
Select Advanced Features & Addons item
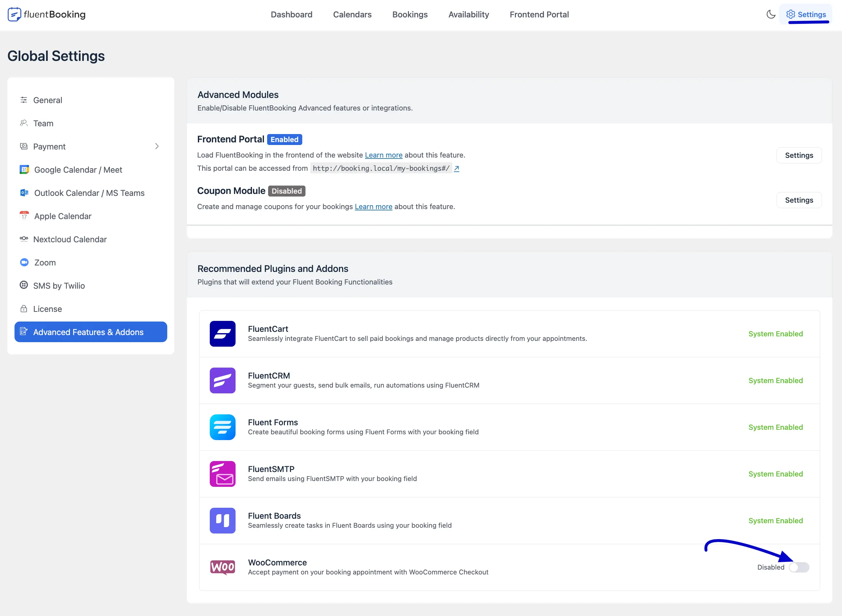coord(91,332)
